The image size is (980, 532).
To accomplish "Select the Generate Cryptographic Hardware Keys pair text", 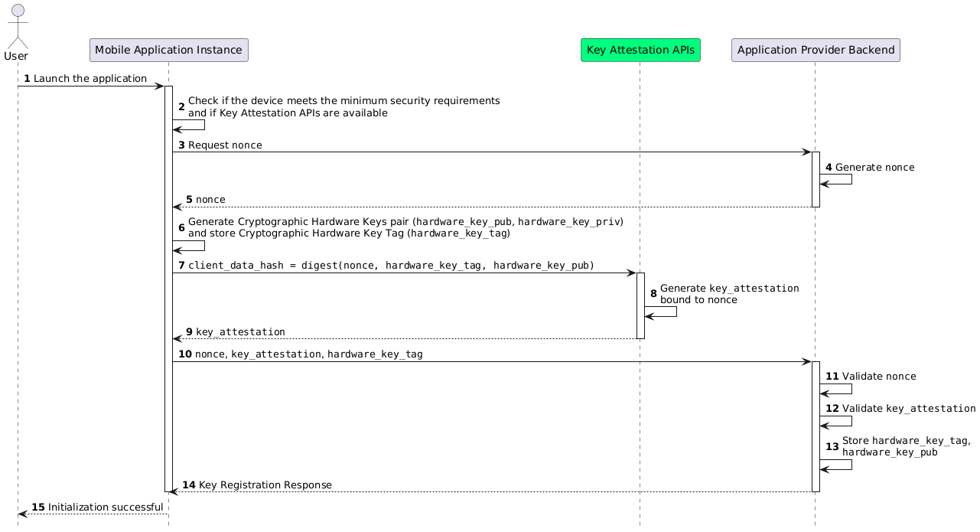I will pyautogui.click(x=405, y=227).
